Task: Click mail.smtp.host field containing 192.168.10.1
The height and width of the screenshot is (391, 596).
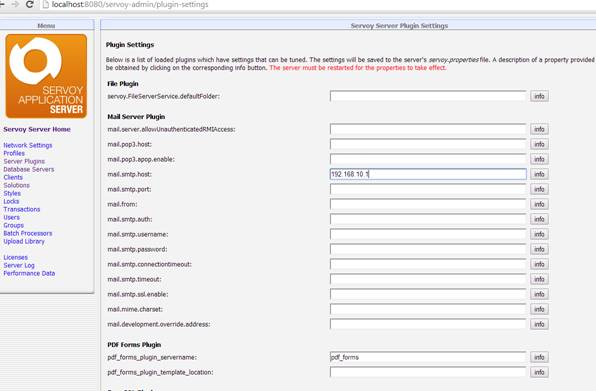Action: tap(428, 174)
